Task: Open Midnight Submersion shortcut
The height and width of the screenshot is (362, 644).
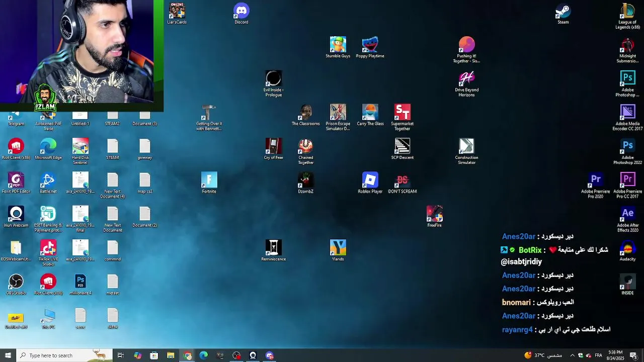Action: click(x=627, y=50)
